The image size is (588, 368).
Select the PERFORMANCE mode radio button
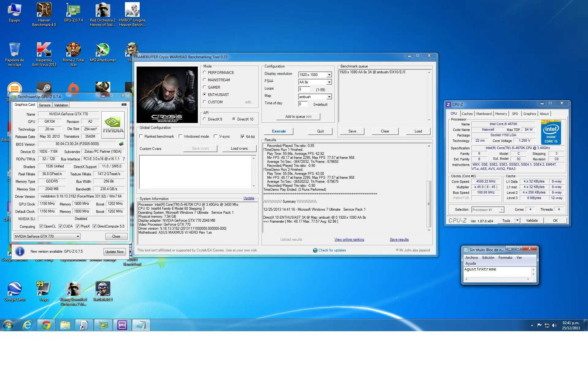[204, 72]
